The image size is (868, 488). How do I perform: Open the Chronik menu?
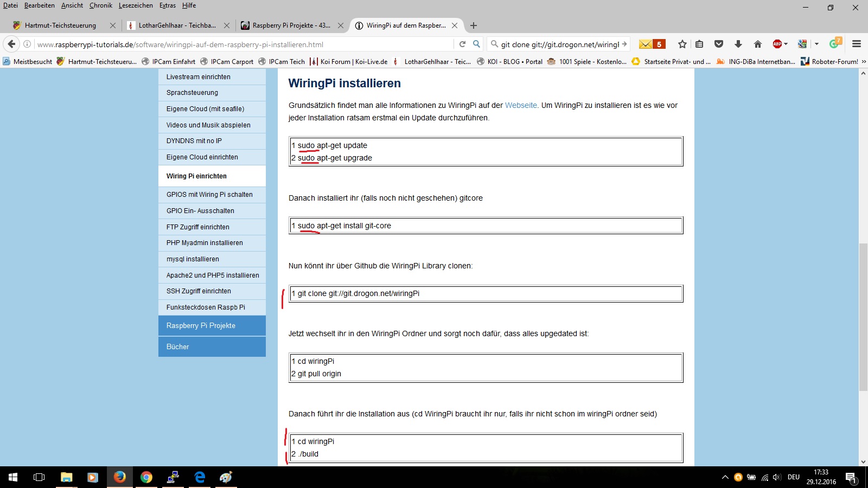[100, 5]
